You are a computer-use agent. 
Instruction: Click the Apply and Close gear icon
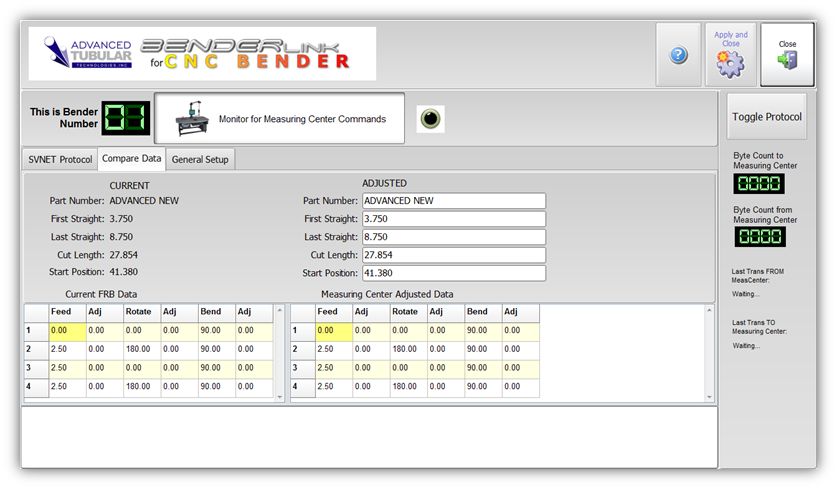pyautogui.click(x=730, y=63)
